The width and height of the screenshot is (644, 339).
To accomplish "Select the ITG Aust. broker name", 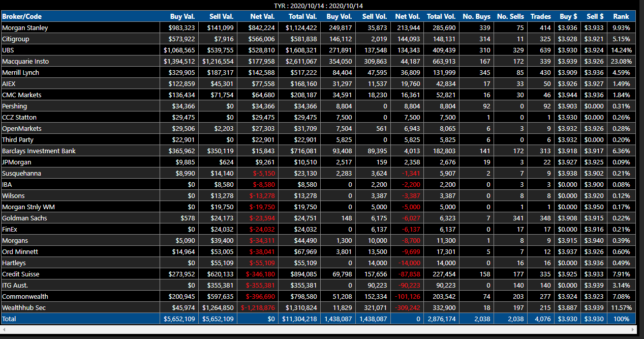I will [x=15, y=285].
